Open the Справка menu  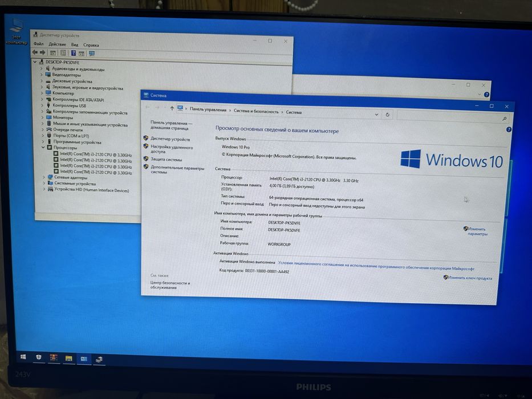91,45
